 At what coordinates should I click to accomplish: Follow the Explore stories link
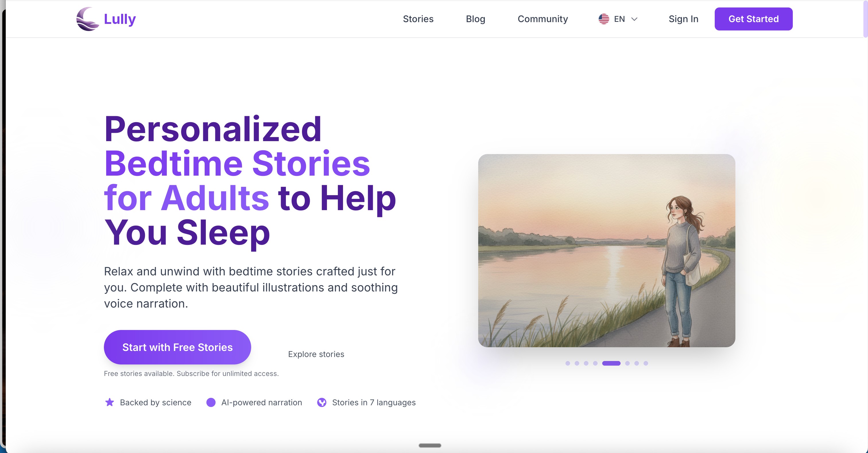316,354
